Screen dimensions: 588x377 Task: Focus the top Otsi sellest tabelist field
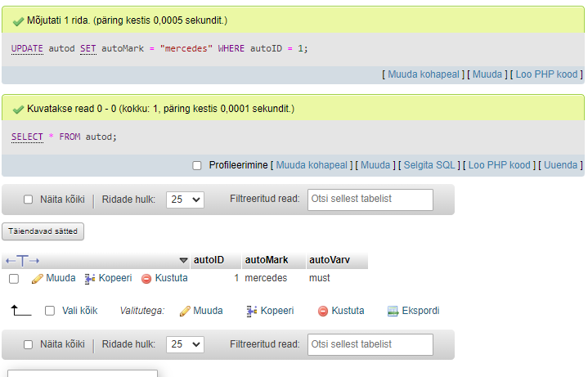click(x=370, y=200)
